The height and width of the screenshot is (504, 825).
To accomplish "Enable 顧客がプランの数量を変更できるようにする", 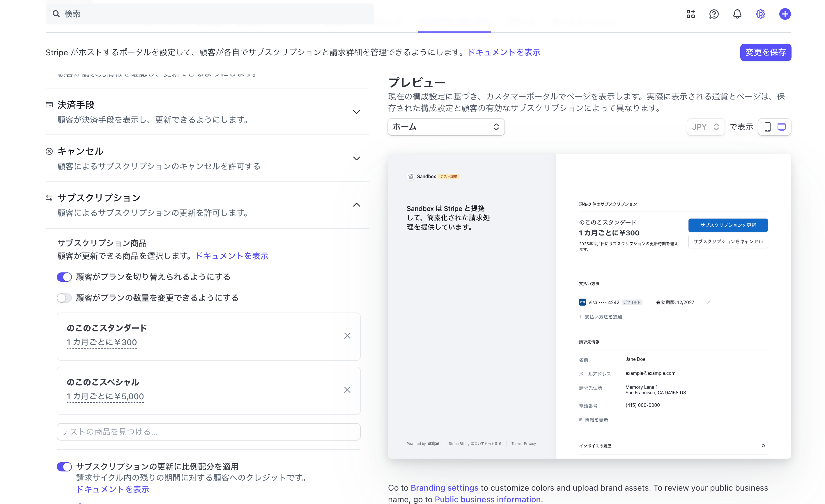I will point(64,298).
